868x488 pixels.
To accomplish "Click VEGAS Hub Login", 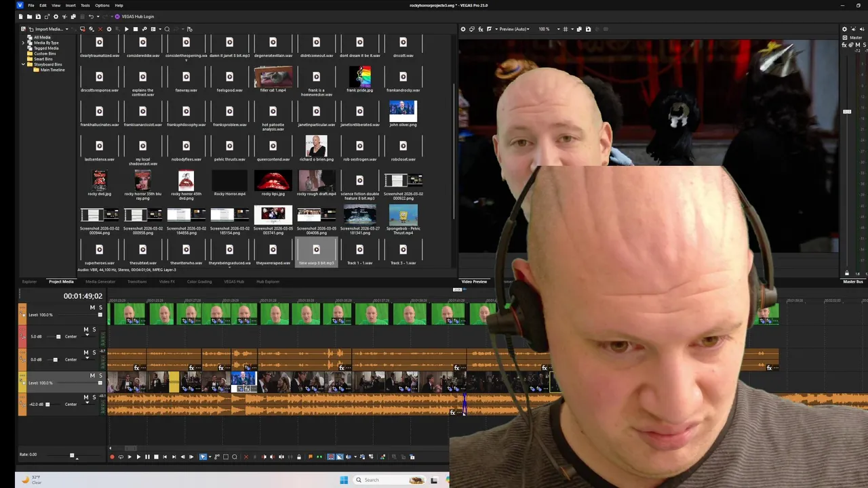I will (x=134, y=16).
